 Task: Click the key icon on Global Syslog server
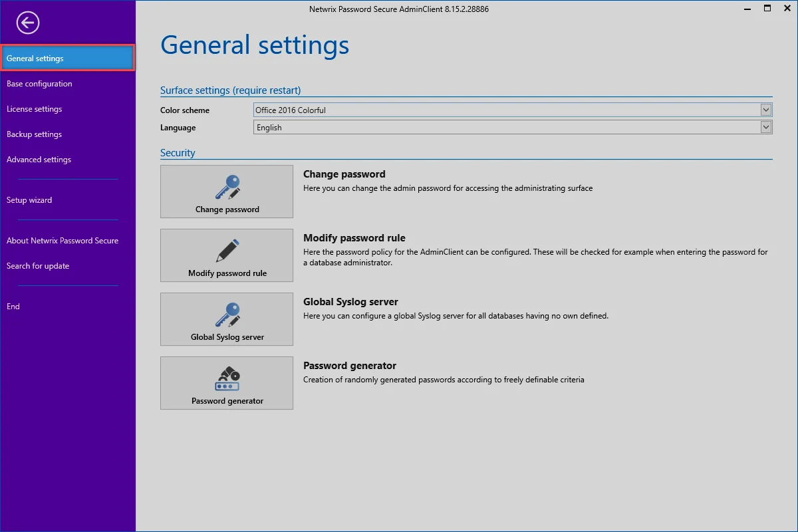tap(227, 315)
